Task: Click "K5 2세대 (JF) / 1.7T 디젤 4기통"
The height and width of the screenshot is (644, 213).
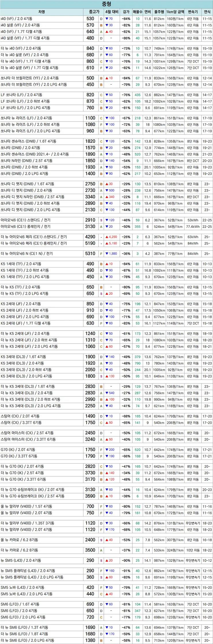Action: [26, 323]
